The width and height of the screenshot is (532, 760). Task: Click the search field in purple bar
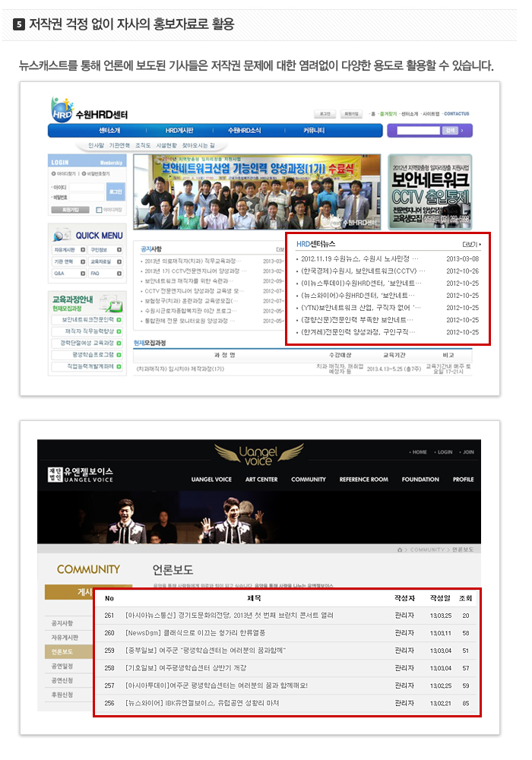tap(419, 131)
